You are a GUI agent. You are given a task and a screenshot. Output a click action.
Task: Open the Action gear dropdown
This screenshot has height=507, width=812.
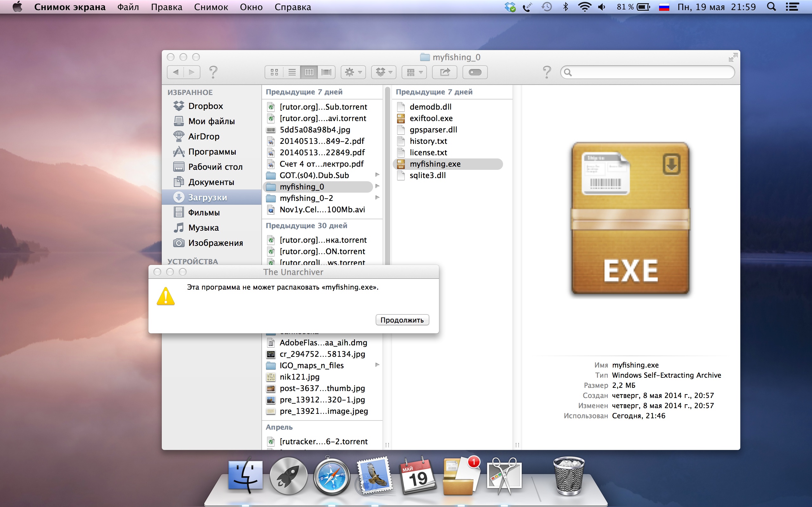click(353, 72)
